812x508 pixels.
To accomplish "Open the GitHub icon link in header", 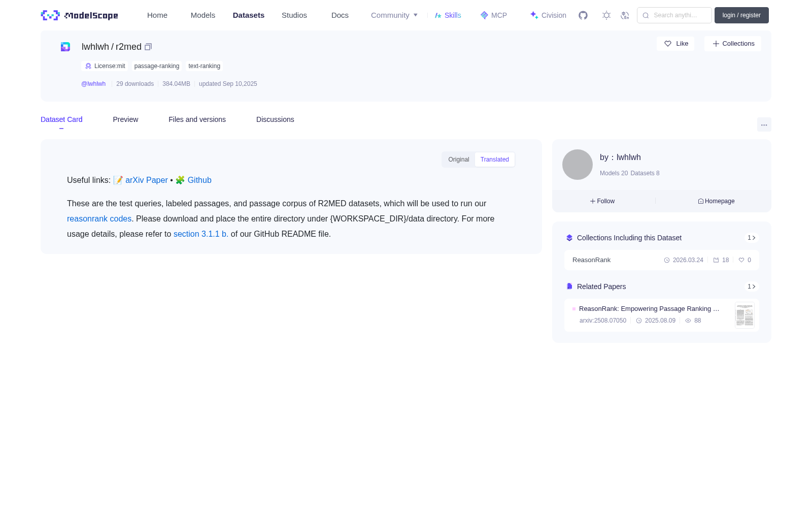I will pos(583,15).
